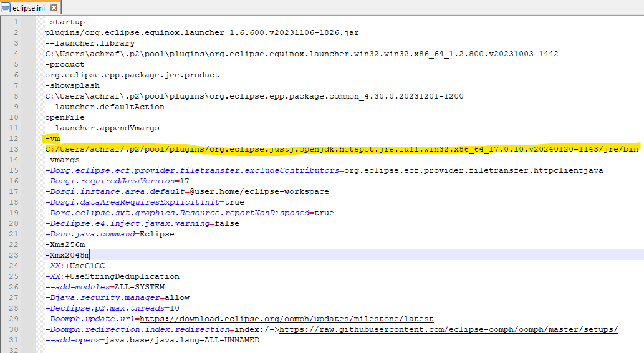Click the '-Xmx2048m' line

pyautogui.click(x=67, y=255)
